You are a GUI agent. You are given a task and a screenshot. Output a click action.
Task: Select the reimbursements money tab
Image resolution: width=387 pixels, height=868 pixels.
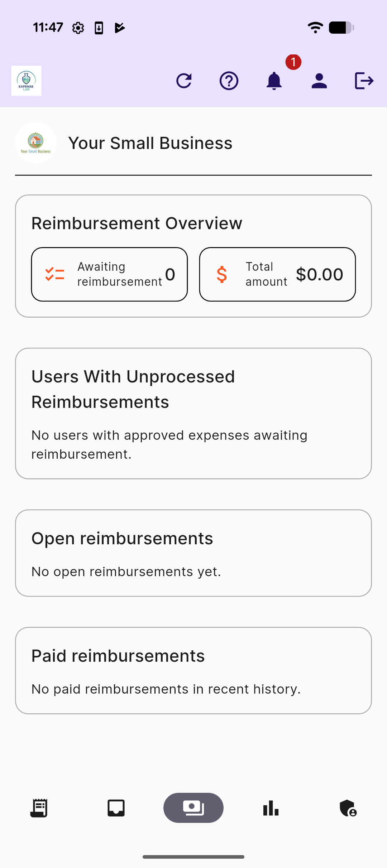point(193,808)
